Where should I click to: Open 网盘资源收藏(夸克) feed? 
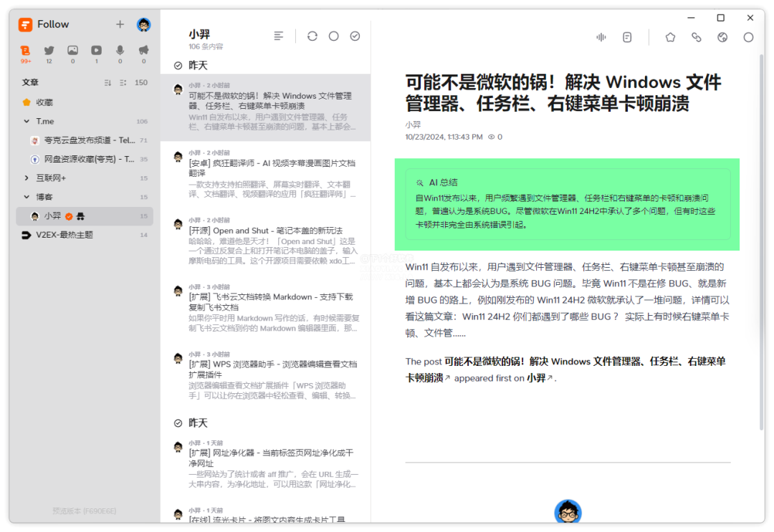85,159
